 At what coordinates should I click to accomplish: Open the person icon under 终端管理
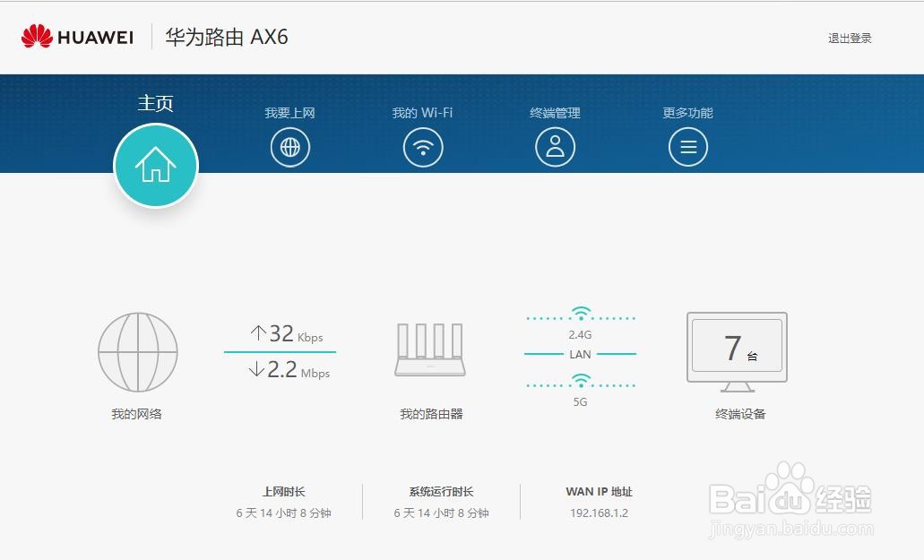click(555, 147)
